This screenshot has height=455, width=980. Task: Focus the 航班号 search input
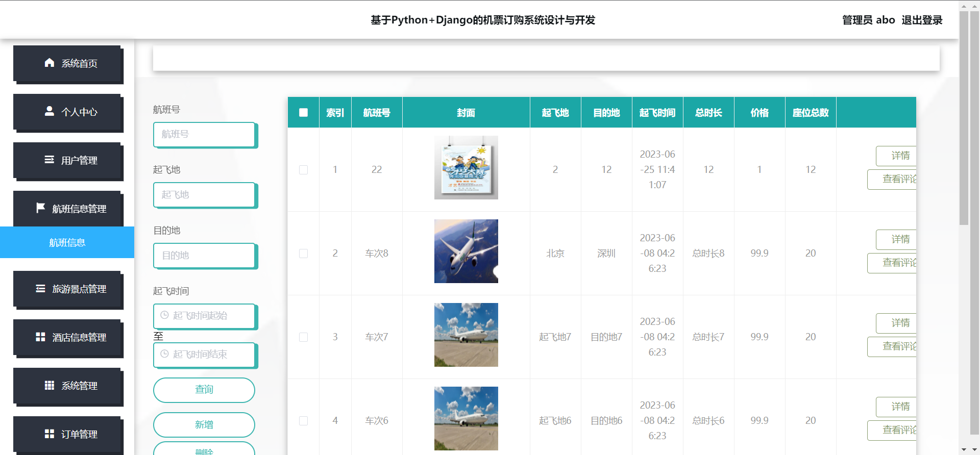point(204,134)
